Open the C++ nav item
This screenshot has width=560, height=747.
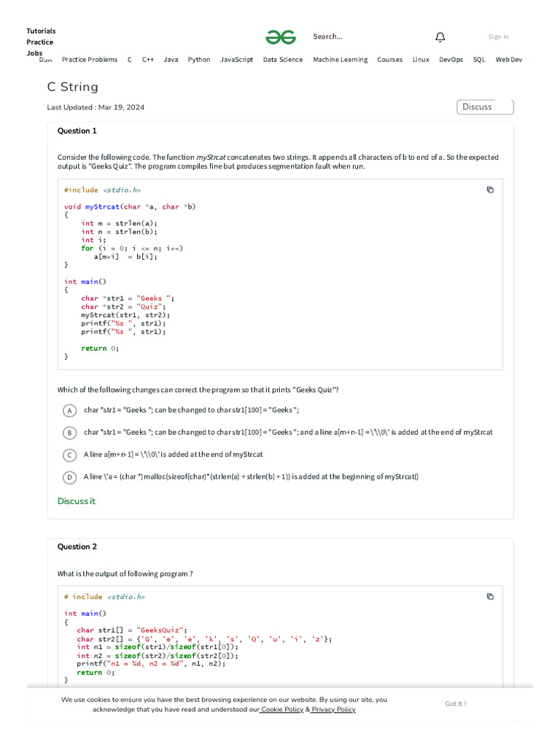pos(148,60)
